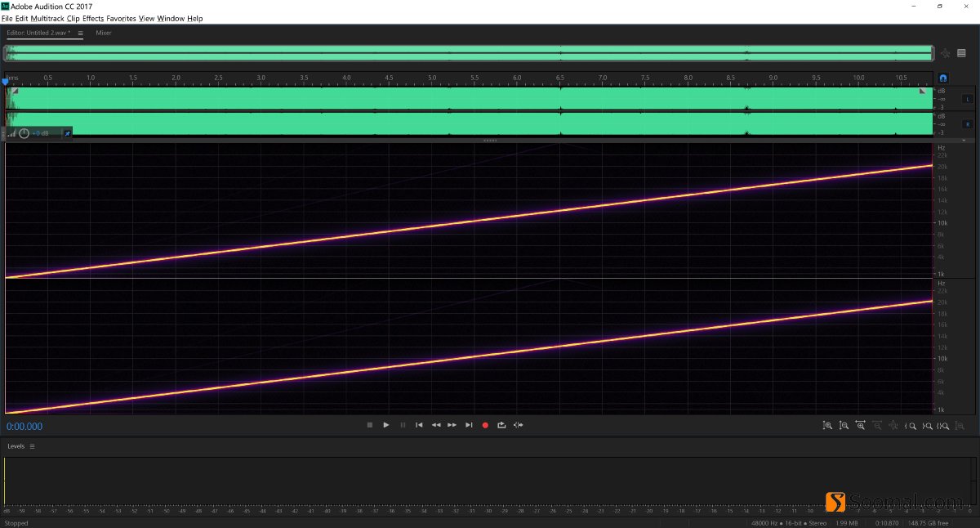Viewport: 980px width, 528px height.
Task: Select Editor: Untitled 2.wav tab
Action: (38, 34)
